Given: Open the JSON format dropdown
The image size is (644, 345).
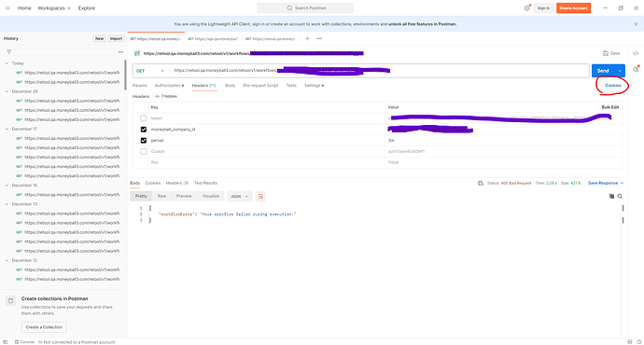Looking at the screenshot, I should point(239,197).
